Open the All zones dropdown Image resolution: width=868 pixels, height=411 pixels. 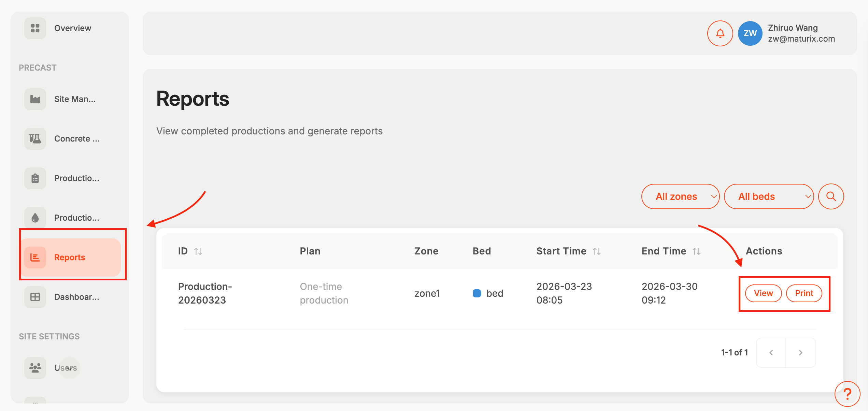pyautogui.click(x=680, y=196)
